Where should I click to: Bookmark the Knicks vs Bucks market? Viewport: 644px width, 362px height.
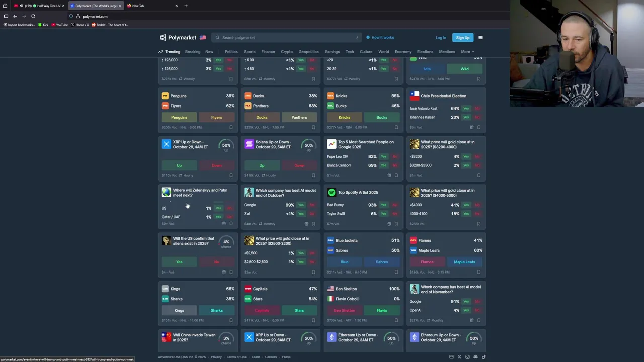pyautogui.click(x=396, y=127)
